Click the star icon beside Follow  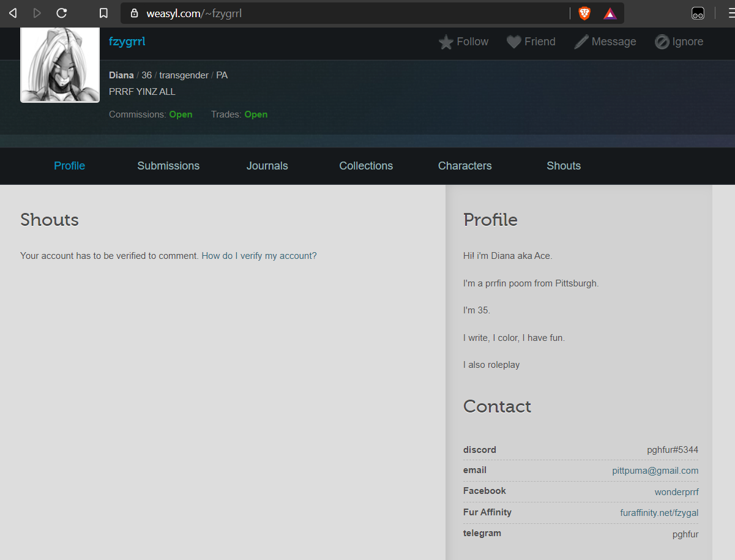tap(446, 42)
